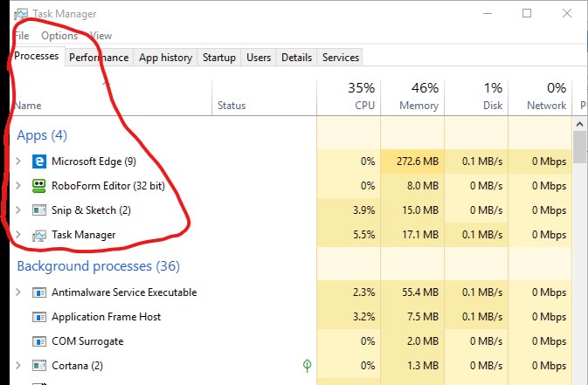The image size is (588, 385).
Task: Click the 3.2% CPU for Application Frame Host
Action: point(363,317)
